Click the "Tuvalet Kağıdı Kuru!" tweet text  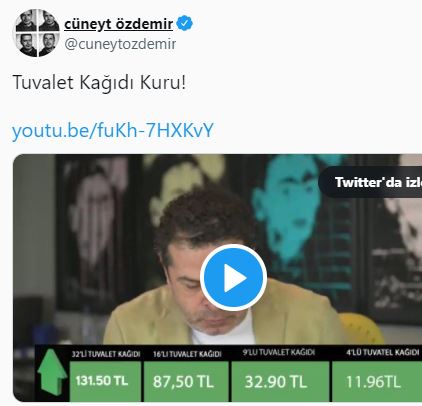coord(99,82)
